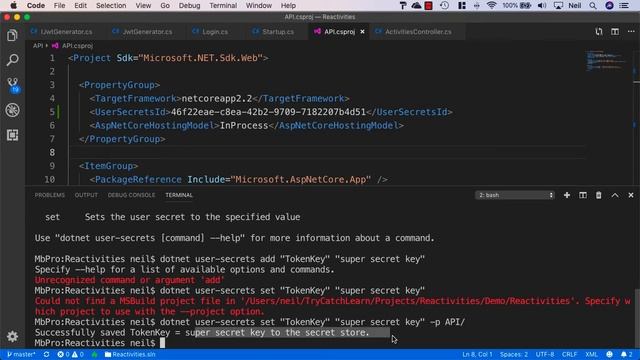Click the feedback smiley in status bar
This screenshot has width=640, height=360.
pyautogui.click(x=609, y=354)
